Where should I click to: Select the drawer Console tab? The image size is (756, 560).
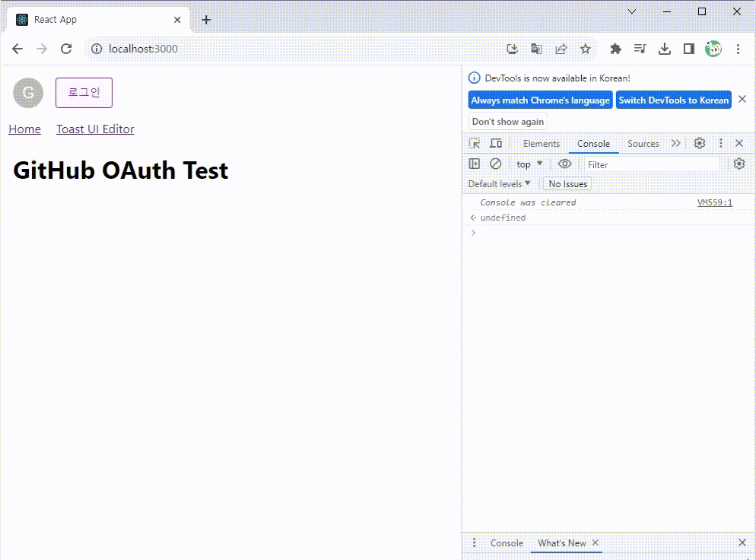[x=507, y=543]
